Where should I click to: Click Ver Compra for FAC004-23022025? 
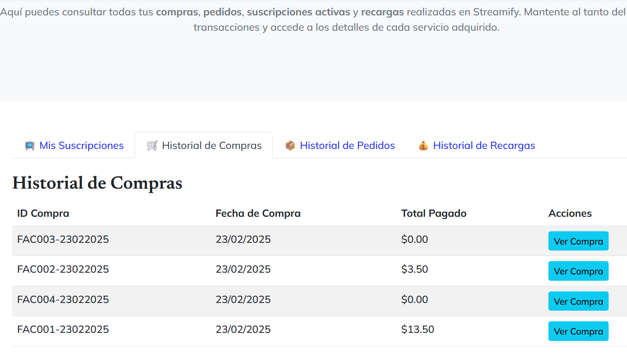pyautogui.click(x=578, y=301)
